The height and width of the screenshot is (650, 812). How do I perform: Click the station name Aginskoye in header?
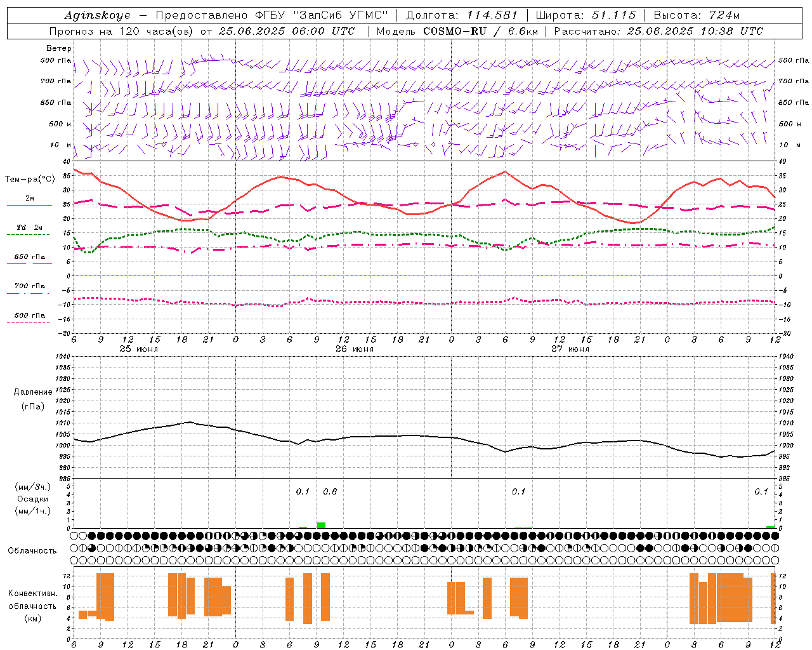(97, 15)
